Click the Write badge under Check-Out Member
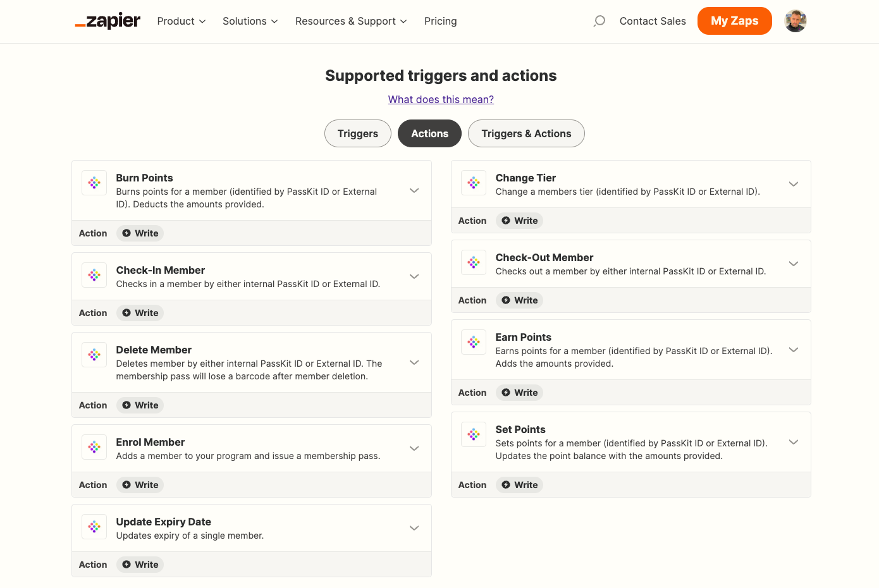879x588 pixels. (x=519, y=300)
